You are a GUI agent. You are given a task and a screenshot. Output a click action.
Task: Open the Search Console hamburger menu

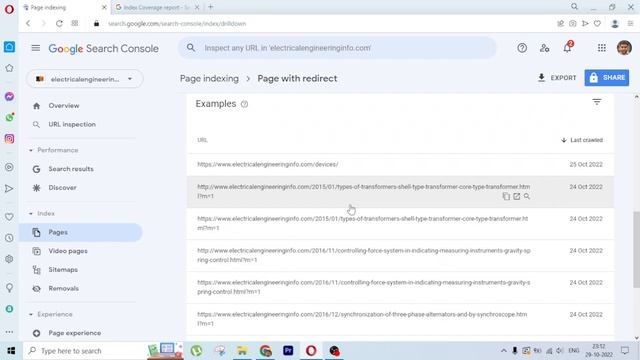coord(36,48)
